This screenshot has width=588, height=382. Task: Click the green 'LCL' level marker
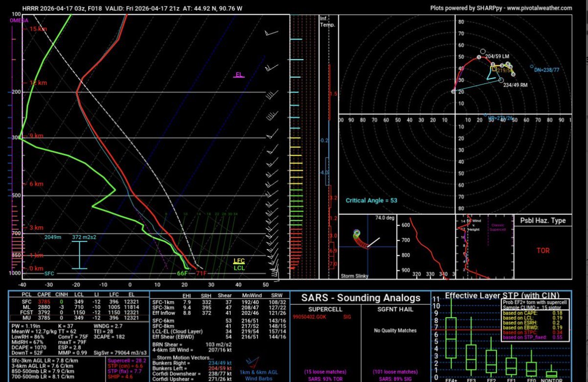(239, 268)
